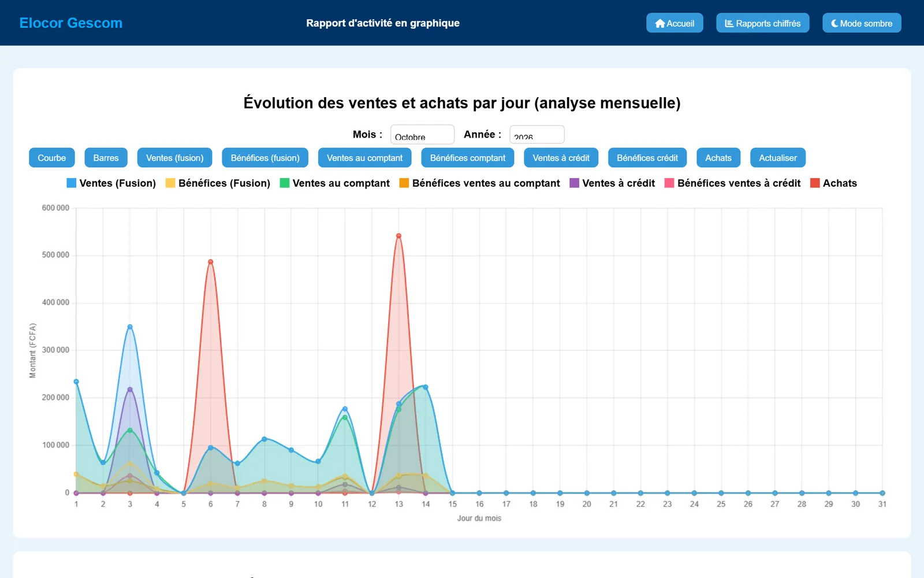Click the Achats filter button
This screenshot has width=924, height=578.
pyautogui.click(x=718, y=158)
